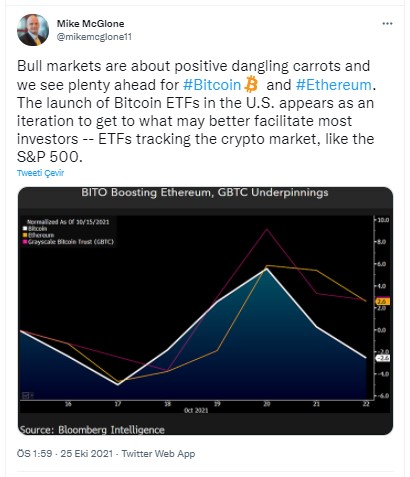Open the @mikemcglone11 handle
The image size is (410, 477).
(x=94, y=37)
